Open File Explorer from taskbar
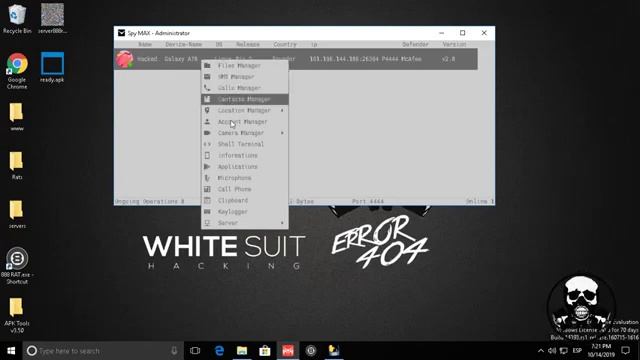 (x=242, y=351)
